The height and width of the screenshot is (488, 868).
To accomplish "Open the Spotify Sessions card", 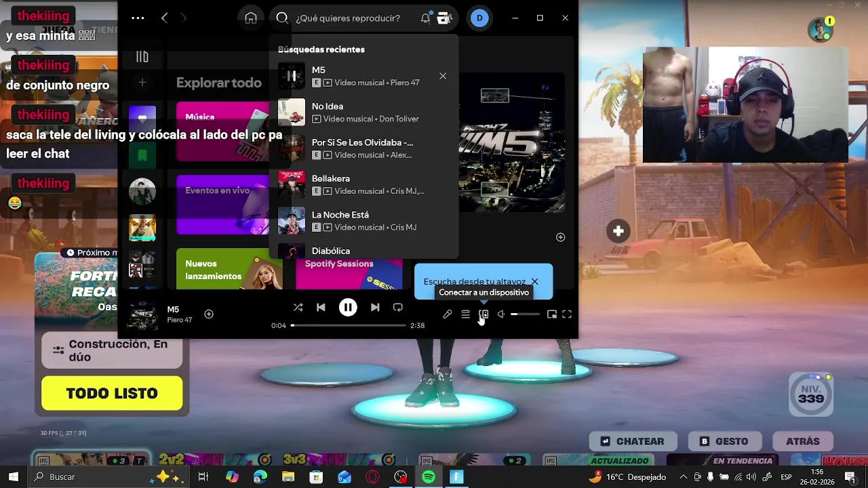I will pos(349,273).
